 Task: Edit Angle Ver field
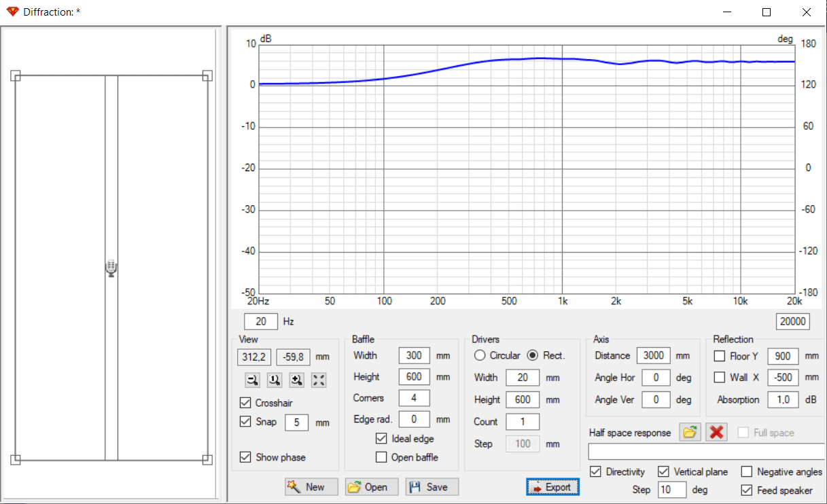tap(656, 399)
